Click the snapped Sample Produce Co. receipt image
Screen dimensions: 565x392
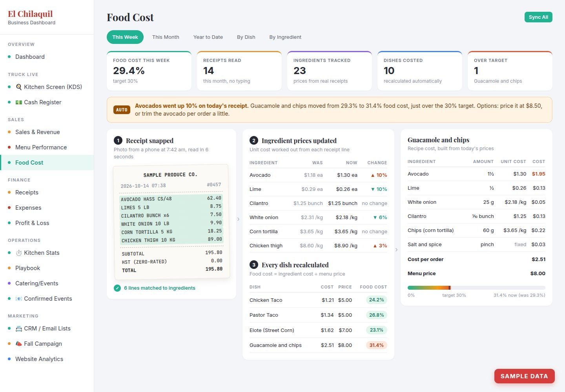click(x=171, y=222)
